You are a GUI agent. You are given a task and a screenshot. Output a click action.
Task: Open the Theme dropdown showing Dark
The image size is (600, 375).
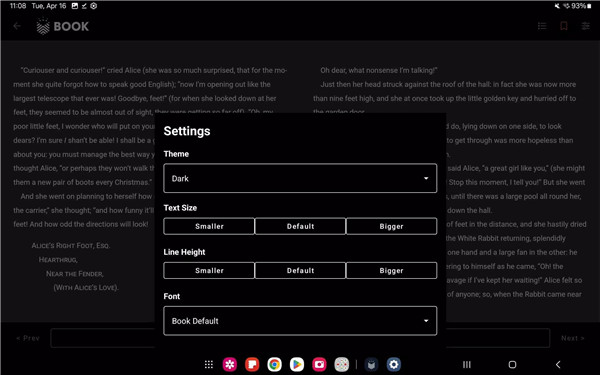pos(300,178)
